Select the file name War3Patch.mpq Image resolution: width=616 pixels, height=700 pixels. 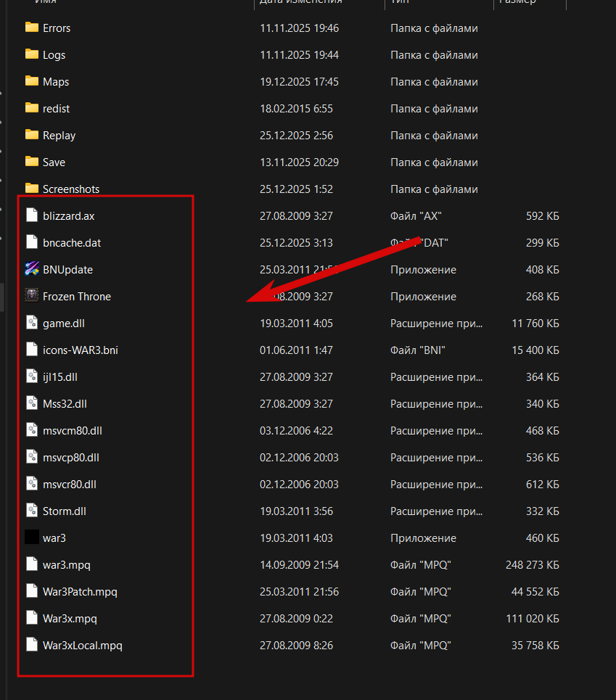pyautogui.click(x=80, y=591)
